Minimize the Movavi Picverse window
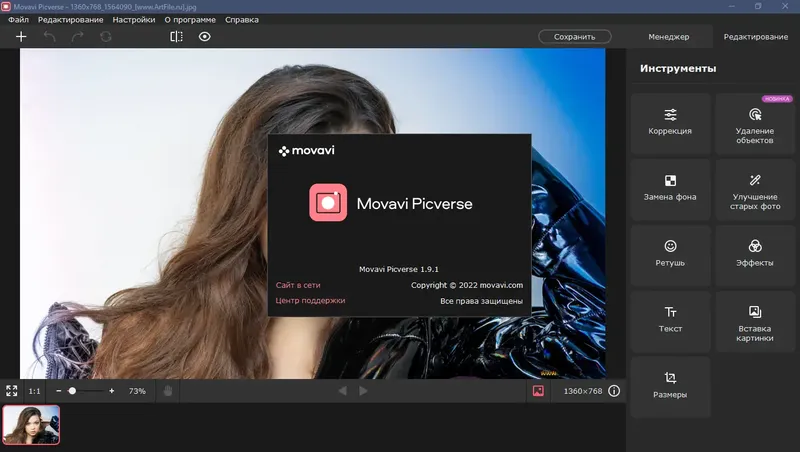 pos(732,7)
